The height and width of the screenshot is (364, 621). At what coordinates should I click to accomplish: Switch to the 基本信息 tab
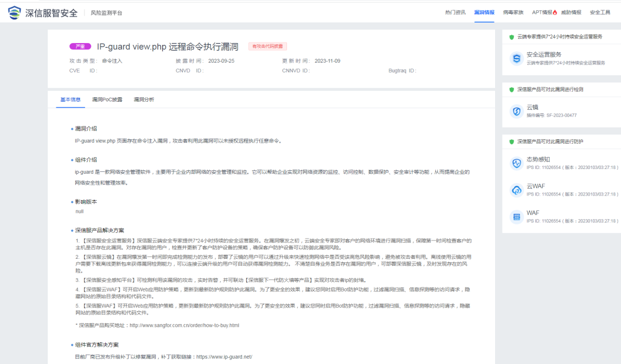pos(71,99)
